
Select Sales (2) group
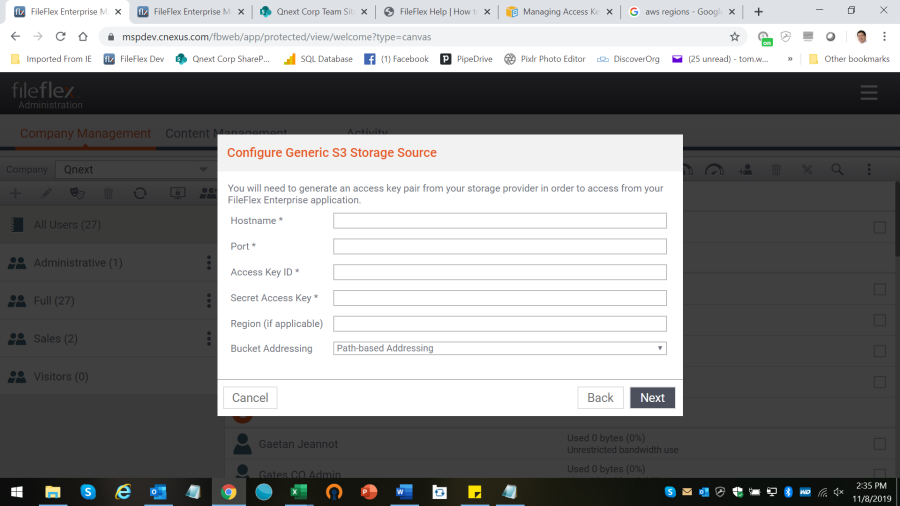(108, 338)
